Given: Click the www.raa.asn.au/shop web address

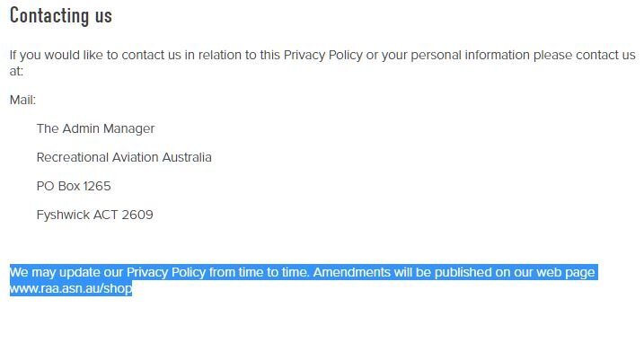Looking at the screenshot, I should coord(71,288).
